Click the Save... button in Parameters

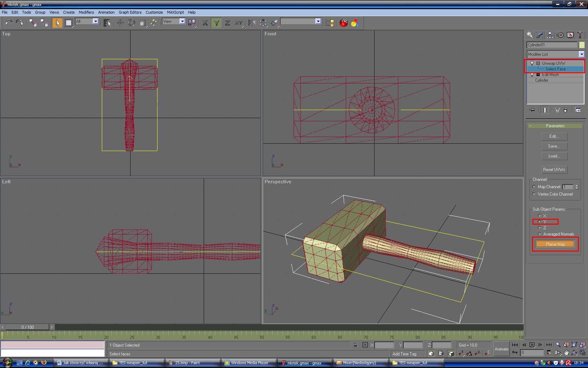pos(554,146)
